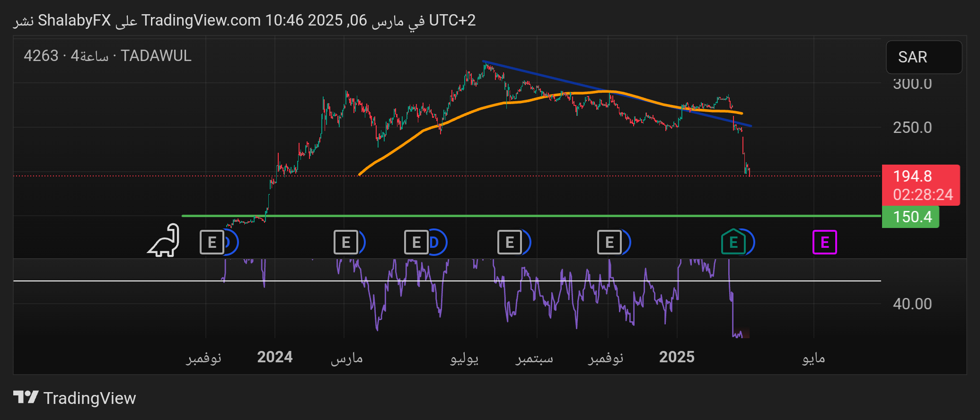
Task: Open the ShalabyFX author name in header
Action: click(x=74, y=20)
